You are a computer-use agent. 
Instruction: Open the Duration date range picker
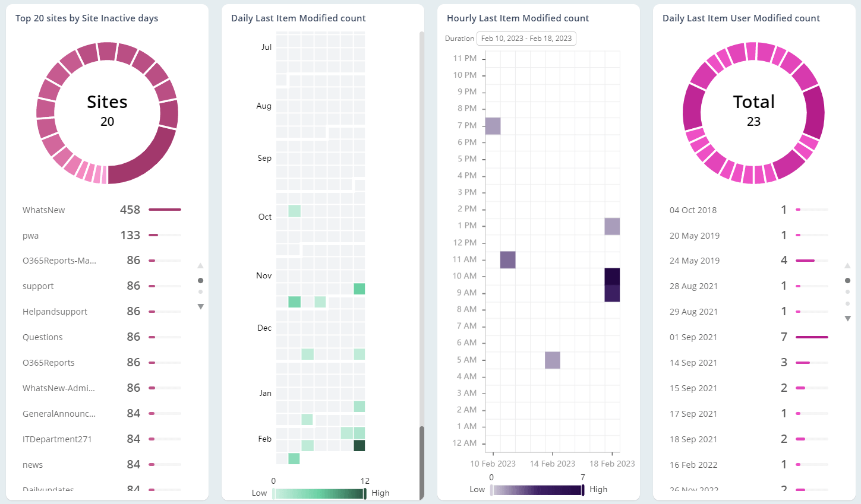pos(526,39)
